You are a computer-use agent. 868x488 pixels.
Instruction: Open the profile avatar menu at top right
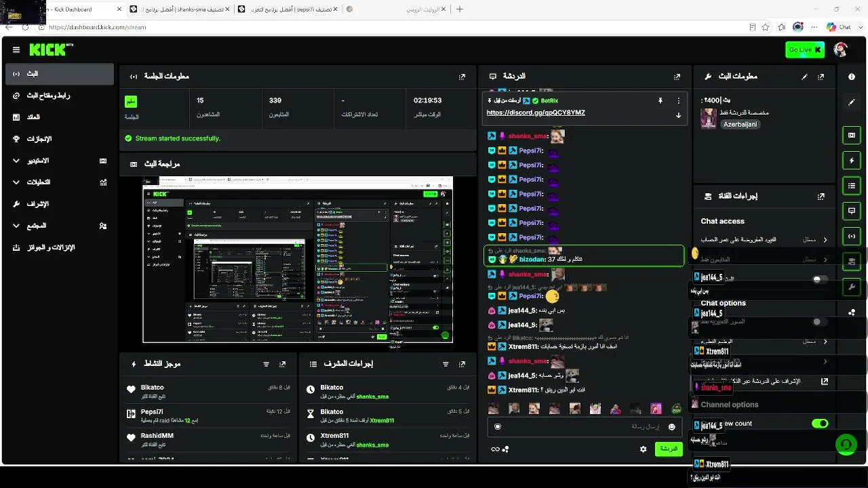(x=840, y=49)
